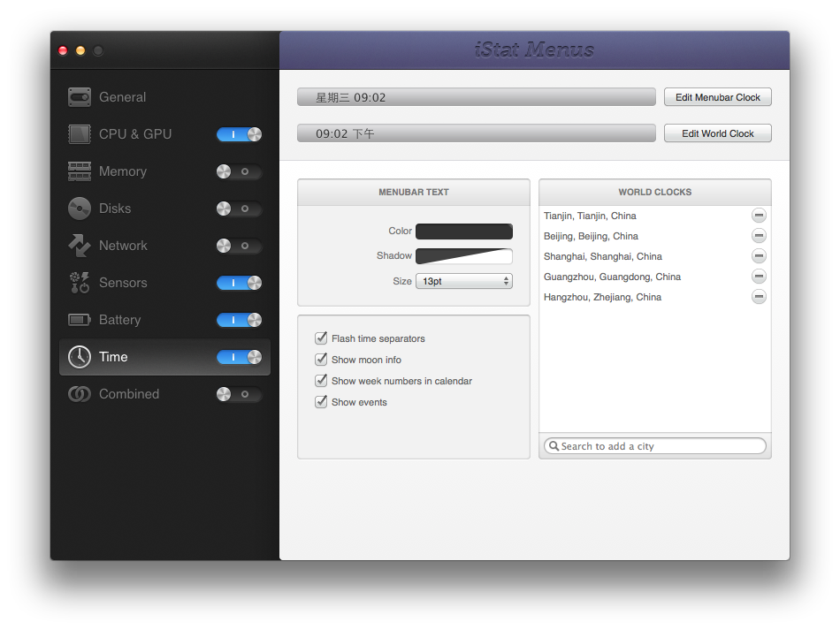Remove Tianjin from world clocks

[759, 216]
